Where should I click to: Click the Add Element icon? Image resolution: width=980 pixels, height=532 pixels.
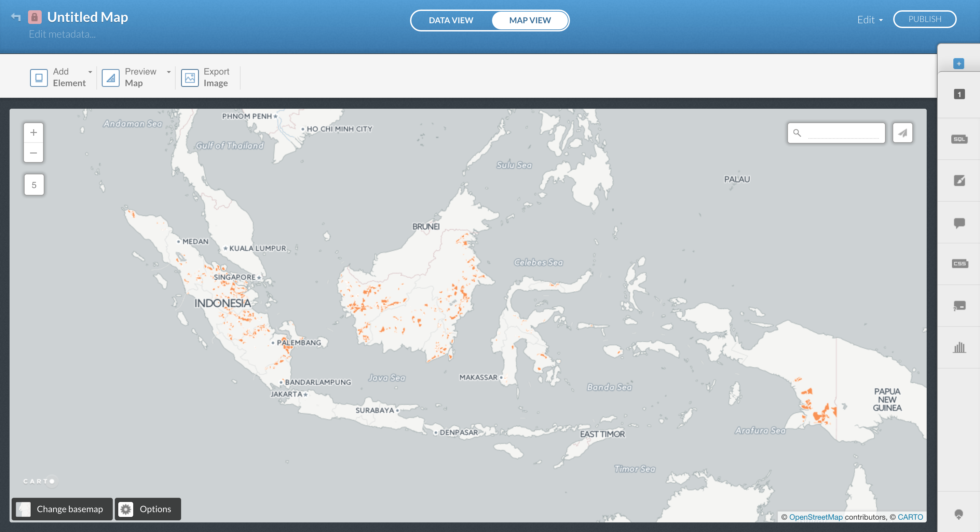click(x=39, y=77)
